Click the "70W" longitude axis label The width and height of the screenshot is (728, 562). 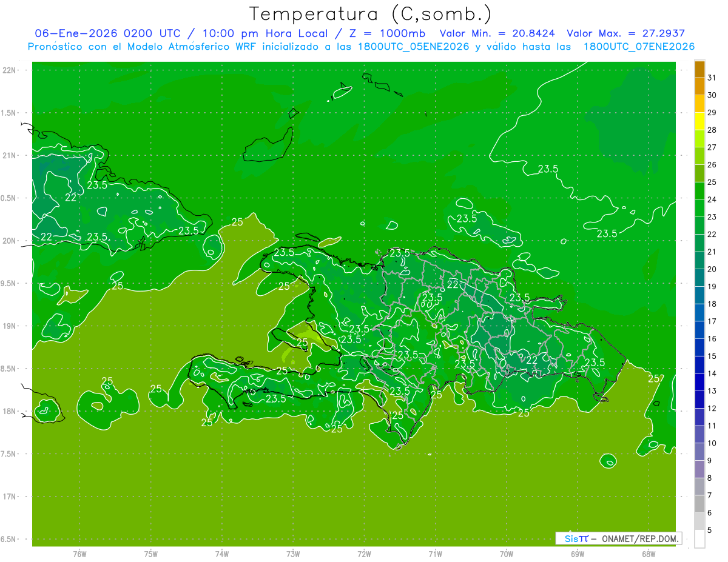507,554
